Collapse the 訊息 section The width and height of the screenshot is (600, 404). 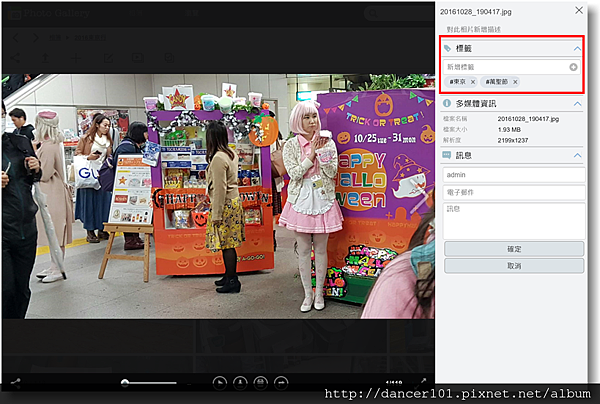[x=577, y=155]
